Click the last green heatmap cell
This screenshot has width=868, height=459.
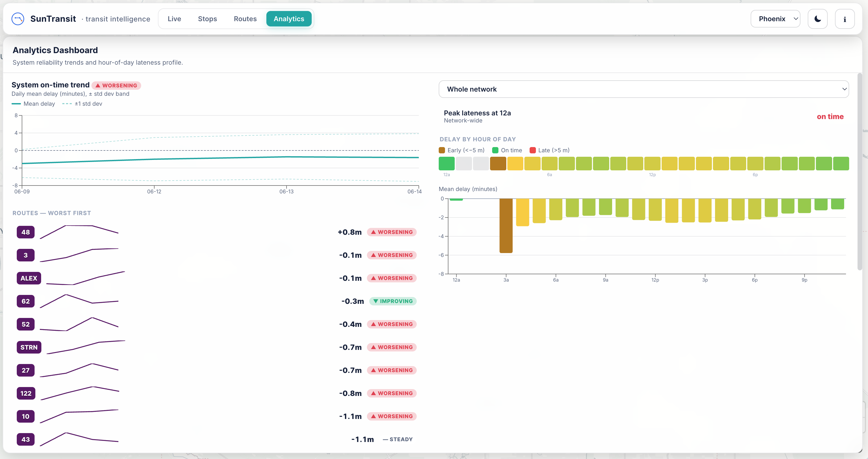click(841, 164)
